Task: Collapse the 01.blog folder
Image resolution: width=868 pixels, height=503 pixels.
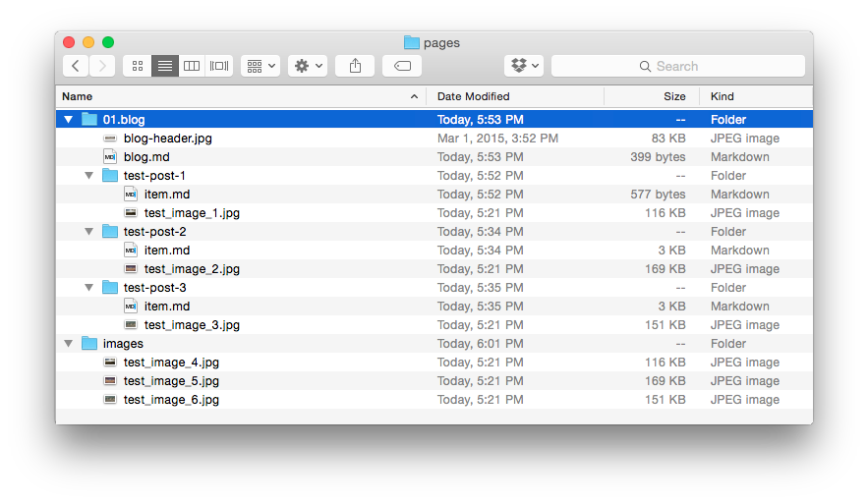Action: pyautogui.click(x=68, y=120)
